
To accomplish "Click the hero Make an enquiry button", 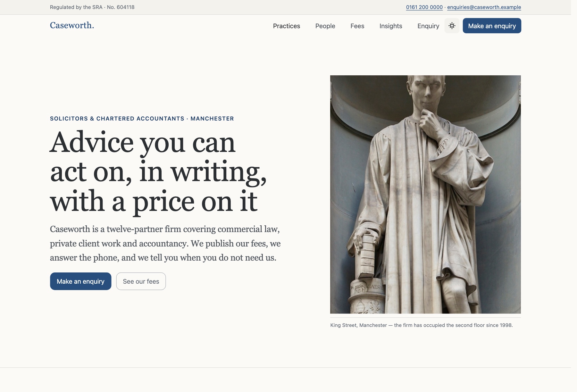I will coord(80,281).
